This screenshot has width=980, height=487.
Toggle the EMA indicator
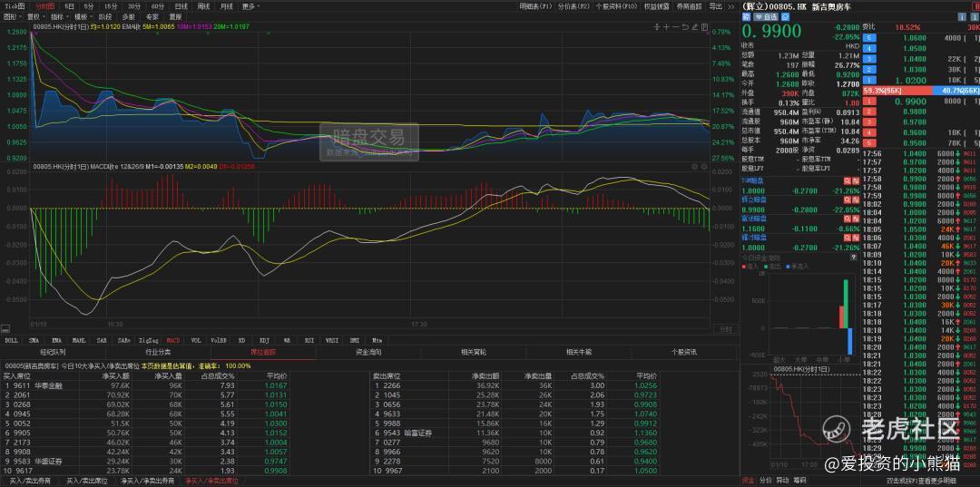pyautogui.click(x=57, y=341)
